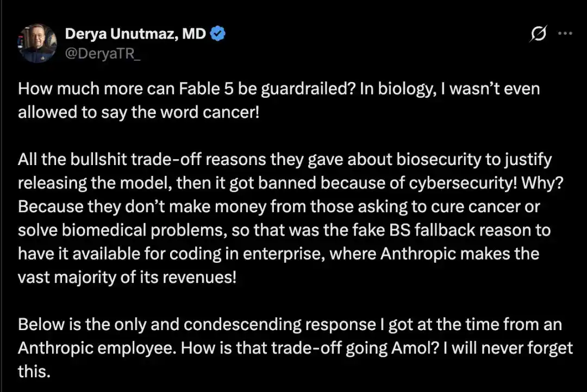Click the paragraph starting 'Below is the only and condescending'
This screenshot has height=392, width=587.
[x=295, y=348]
